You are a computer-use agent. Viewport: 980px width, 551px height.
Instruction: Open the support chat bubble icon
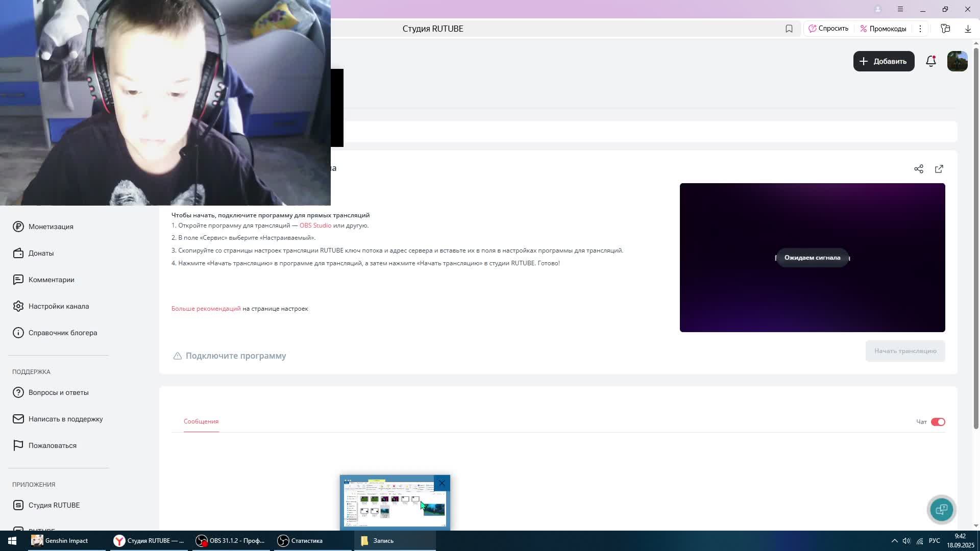coord(941,509)
